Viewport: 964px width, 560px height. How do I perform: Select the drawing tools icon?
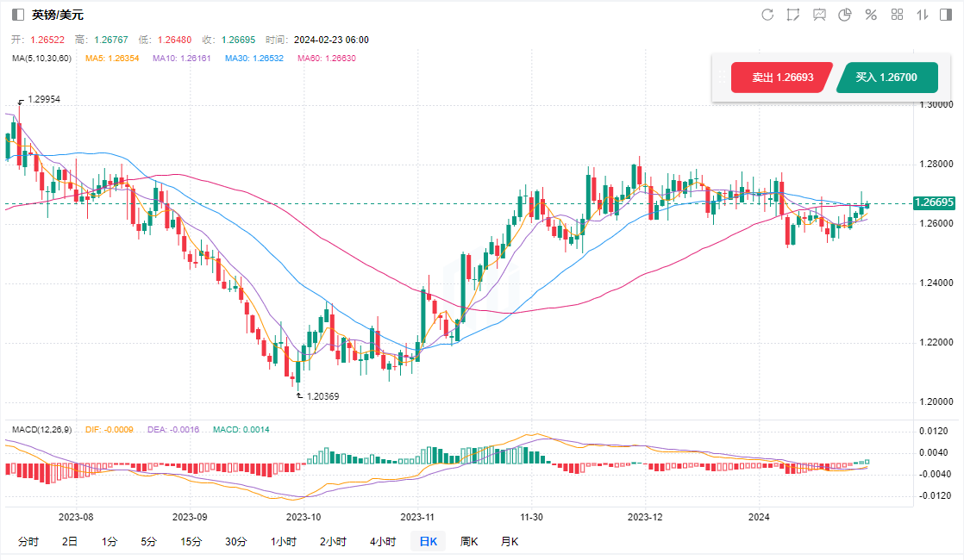(x=793, y=15)
